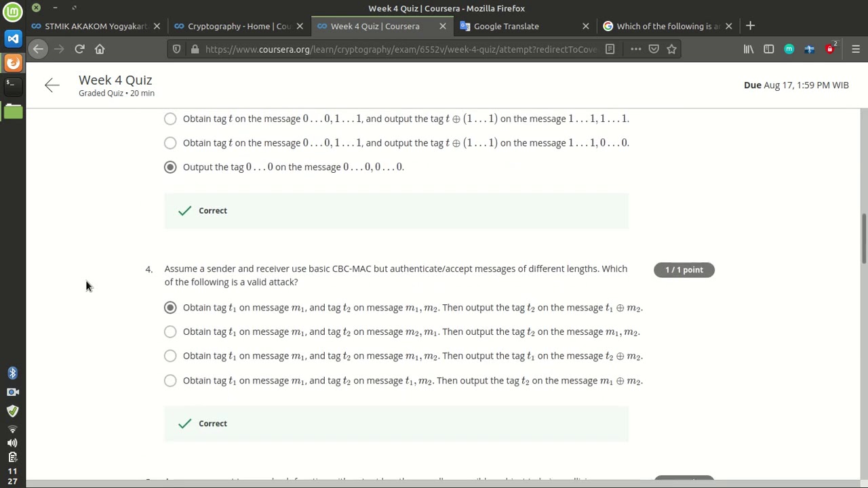Switch to Cryptography - Home tab
Image resolution: width=868 pixels, height=488 pixels.
[x=234, y=26]
